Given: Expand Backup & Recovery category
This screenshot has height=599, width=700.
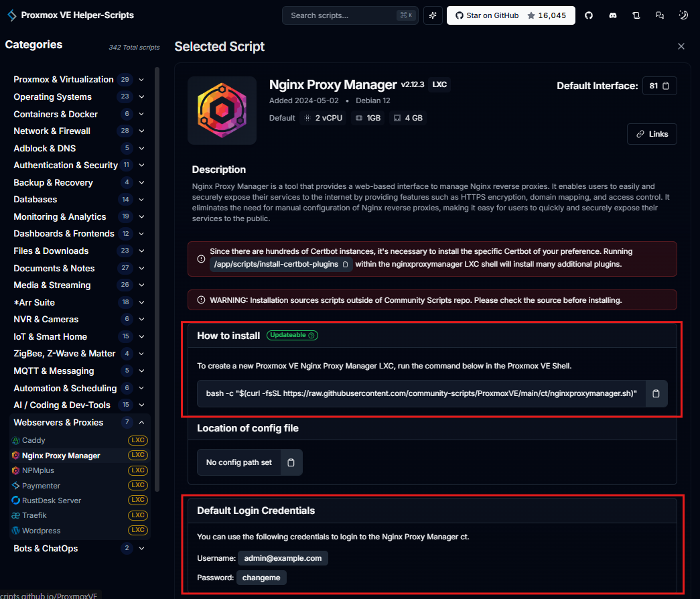Looking at the screenshot, I should coord(80,182).
